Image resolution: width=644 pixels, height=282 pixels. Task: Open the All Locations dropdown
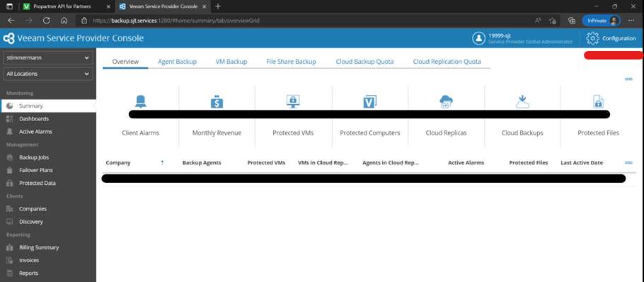47,74
